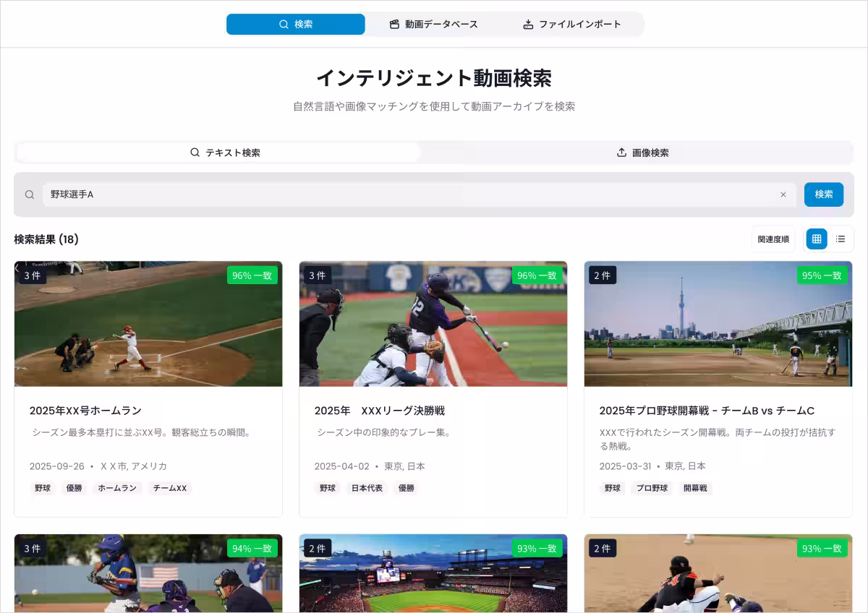Image resolution: width=868 pixels, height=613 pixels.
Task: Toggle the プロ野球 tag filter
Action: (x=653, y=488)
